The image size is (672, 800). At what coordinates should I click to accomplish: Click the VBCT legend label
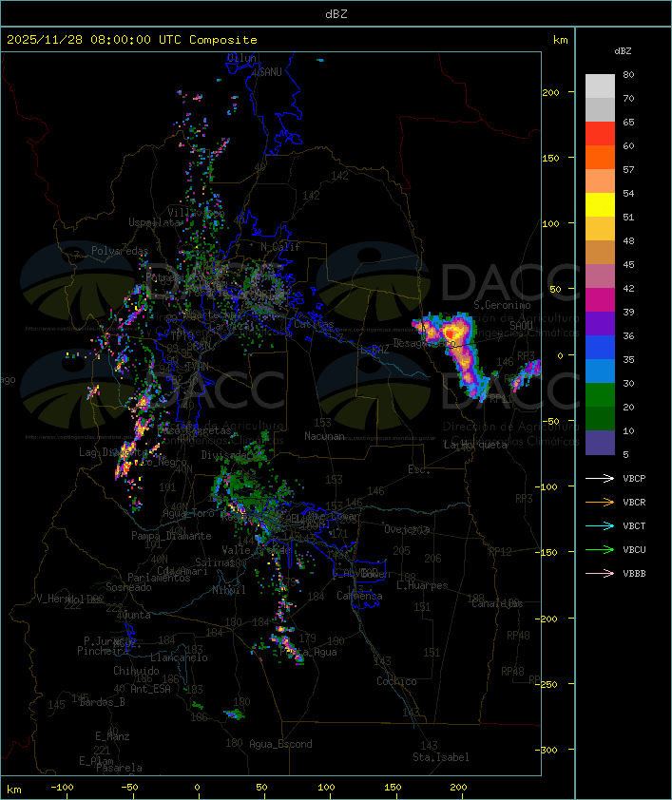click(x=634, y=526)
